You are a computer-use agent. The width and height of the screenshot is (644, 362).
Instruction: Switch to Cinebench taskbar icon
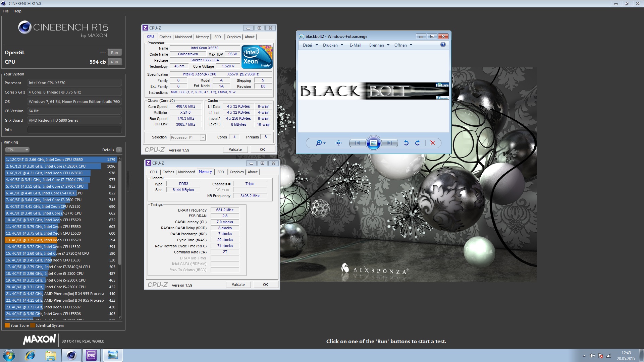71,355
